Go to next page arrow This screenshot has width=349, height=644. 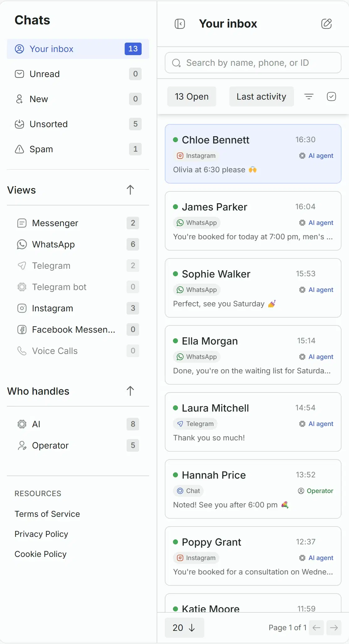(334, 628)
